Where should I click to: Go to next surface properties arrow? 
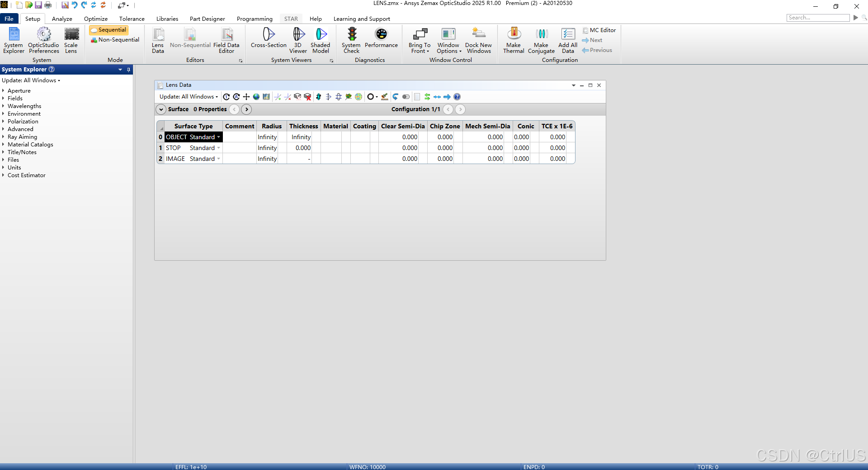point(246,109)
